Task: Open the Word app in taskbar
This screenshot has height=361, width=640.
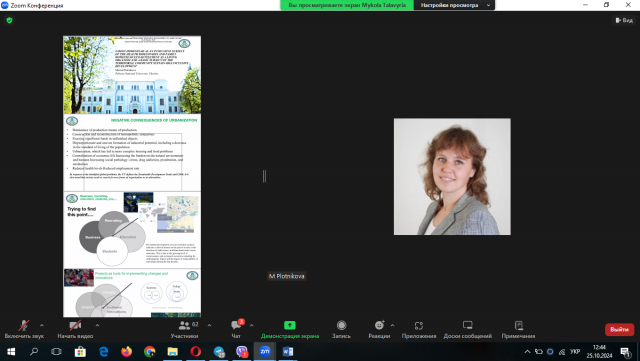Action: click(287, 351)
